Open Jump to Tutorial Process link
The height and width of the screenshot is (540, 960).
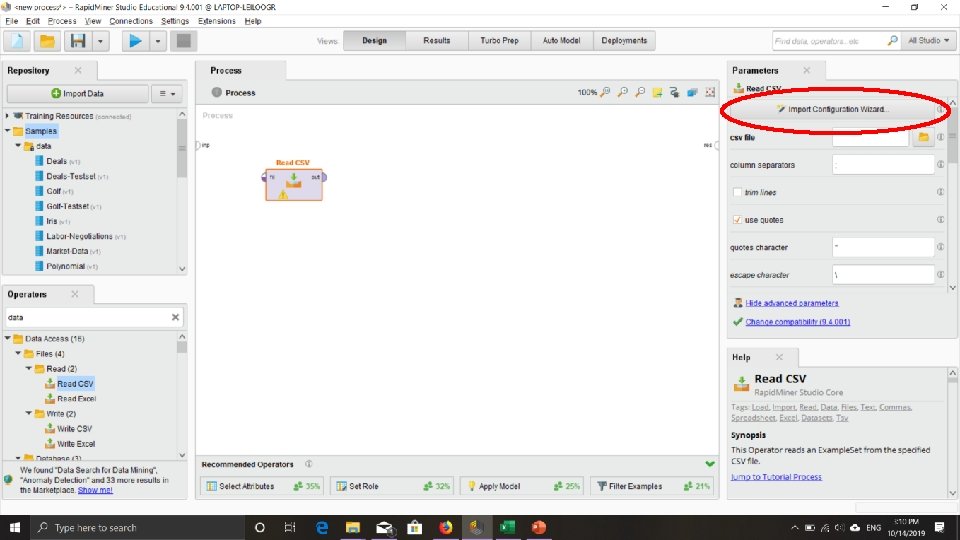click(776, 477)
